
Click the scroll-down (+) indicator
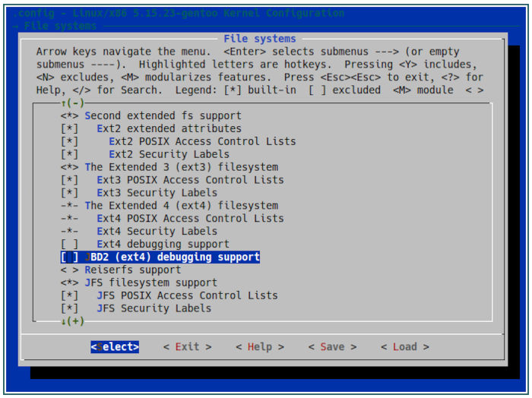click(x=73, y=321)
